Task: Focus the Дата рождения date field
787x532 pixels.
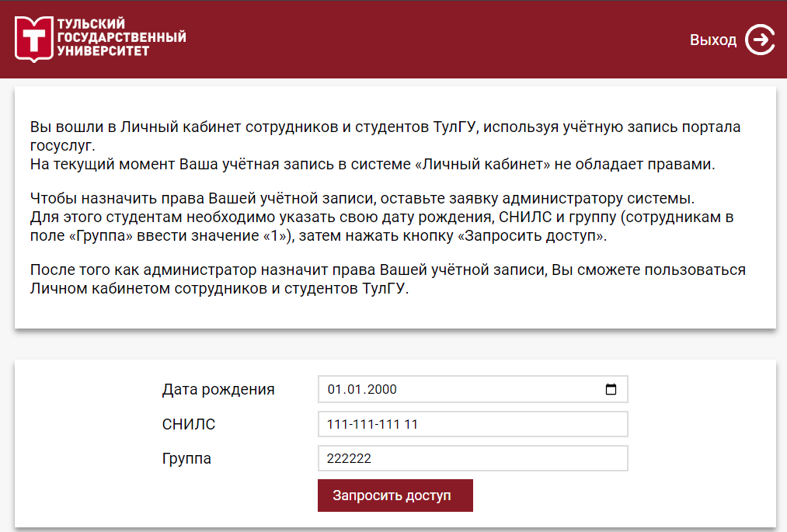Action: (x=473, y=389)
